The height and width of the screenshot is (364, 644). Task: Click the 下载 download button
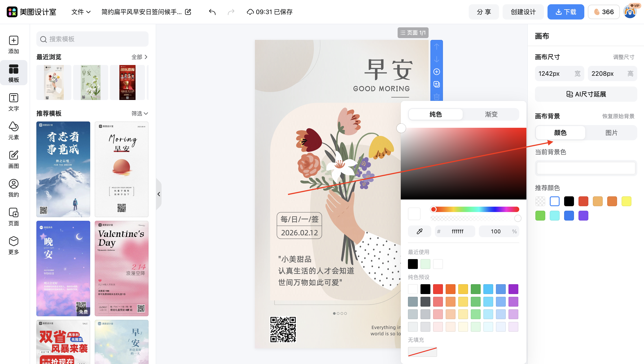(x=565, y=12)
